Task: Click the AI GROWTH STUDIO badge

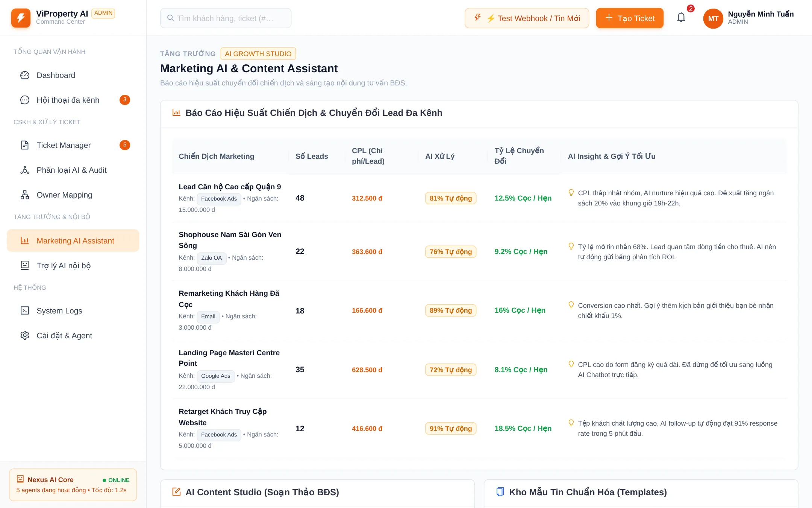Action: (x=258, y=54)
